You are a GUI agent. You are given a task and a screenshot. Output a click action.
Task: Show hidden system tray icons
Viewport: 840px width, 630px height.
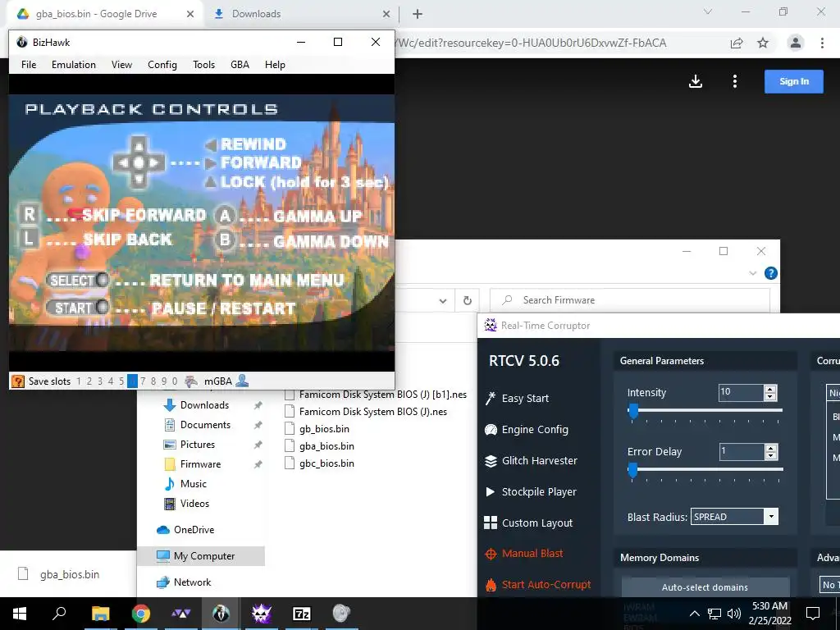click(x=694, y=614)
